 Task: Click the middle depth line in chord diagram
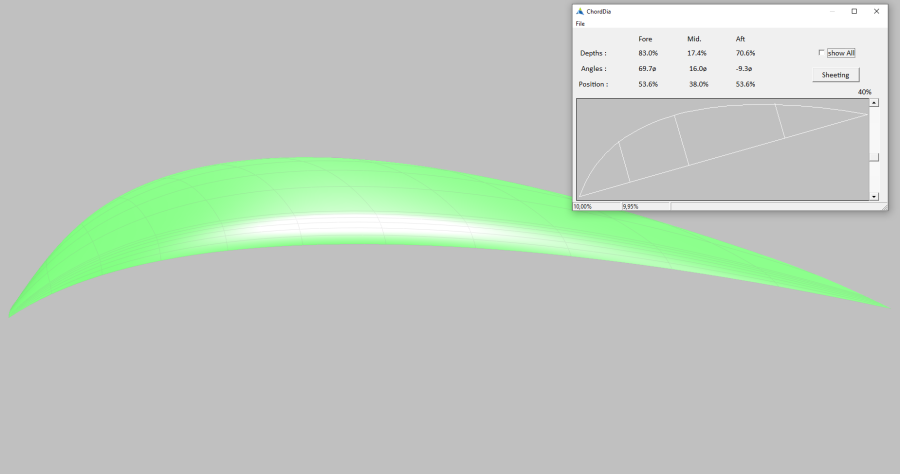[682, 140]
